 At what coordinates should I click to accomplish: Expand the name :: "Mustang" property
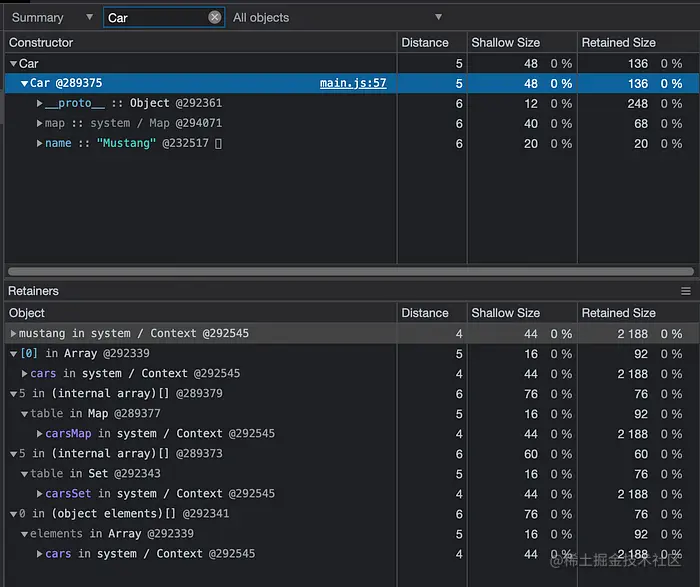(40, 144)
